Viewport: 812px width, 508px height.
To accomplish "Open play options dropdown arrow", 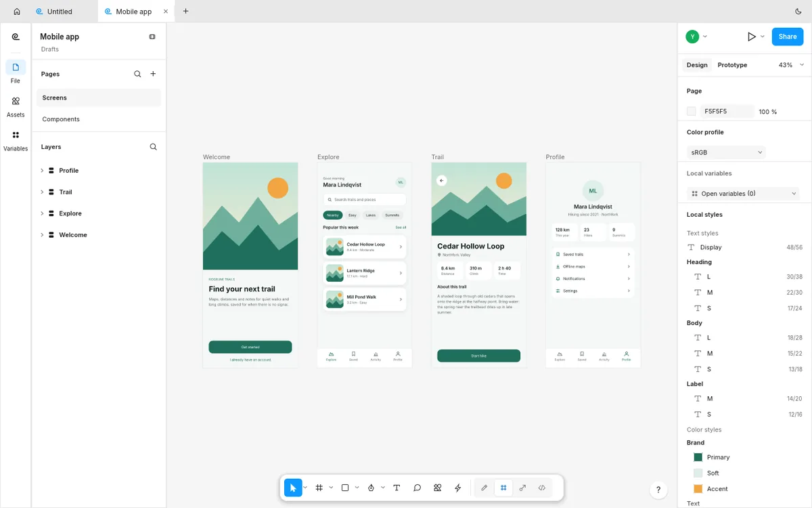I will [763, 37].
